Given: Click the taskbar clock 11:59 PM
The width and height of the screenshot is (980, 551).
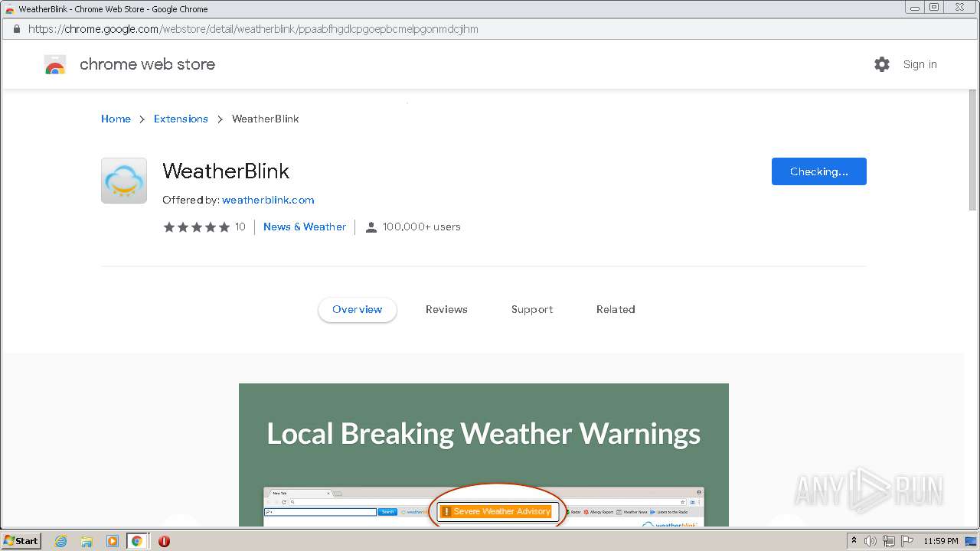Looking at the screenshot, I should pyautogui.click(x=941, y=541).
